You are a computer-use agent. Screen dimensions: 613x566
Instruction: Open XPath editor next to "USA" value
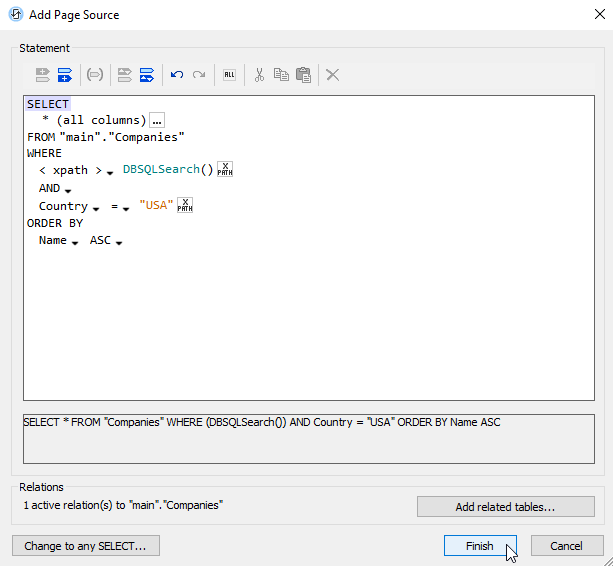pos(185,205)
